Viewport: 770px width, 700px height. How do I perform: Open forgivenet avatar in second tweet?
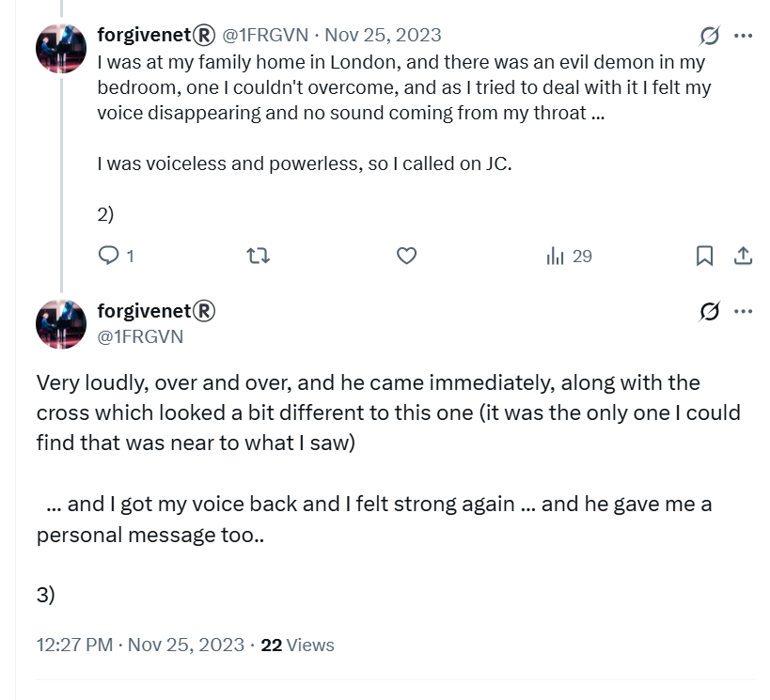(61, 324)
